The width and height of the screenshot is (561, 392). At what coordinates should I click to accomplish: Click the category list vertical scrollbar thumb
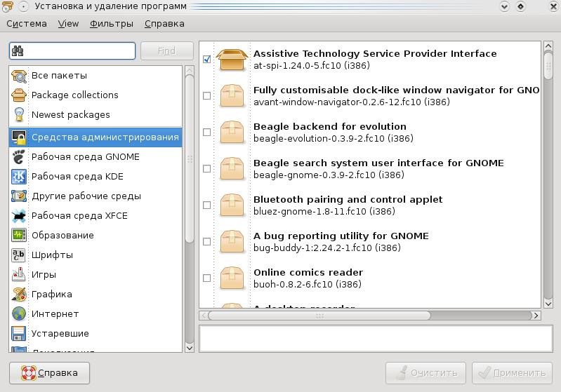(190, 159)
